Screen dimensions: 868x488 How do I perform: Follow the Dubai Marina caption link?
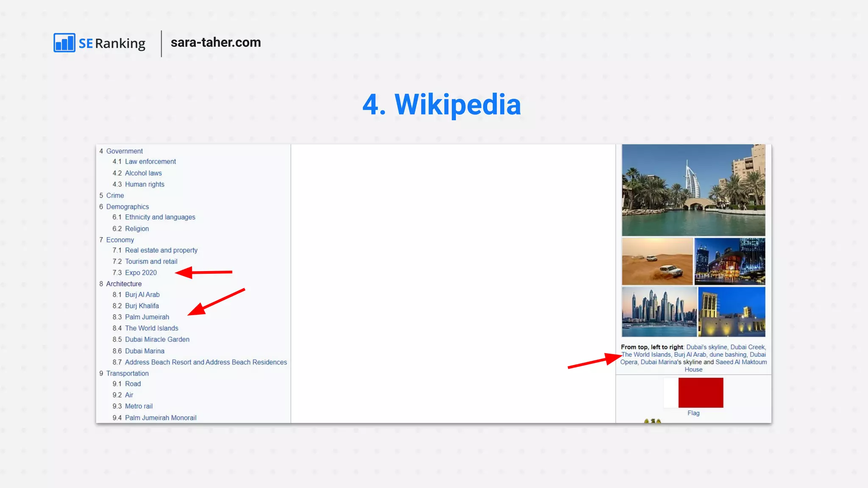(659, 362)
